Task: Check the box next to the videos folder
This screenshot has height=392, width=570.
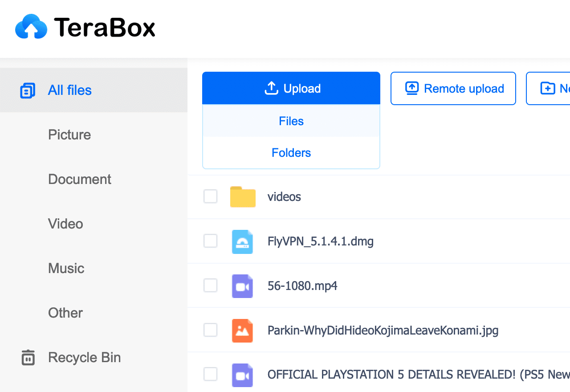Action: pyautogui.click(x=210, y=196)
